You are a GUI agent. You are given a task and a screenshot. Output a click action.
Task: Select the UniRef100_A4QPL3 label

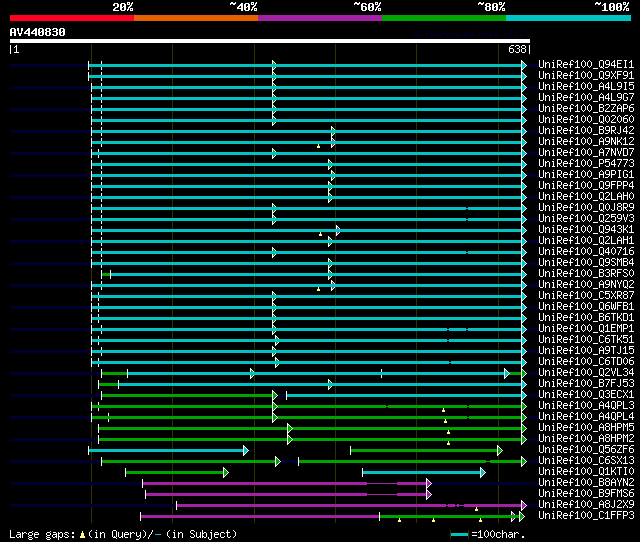tap(586, 406)
